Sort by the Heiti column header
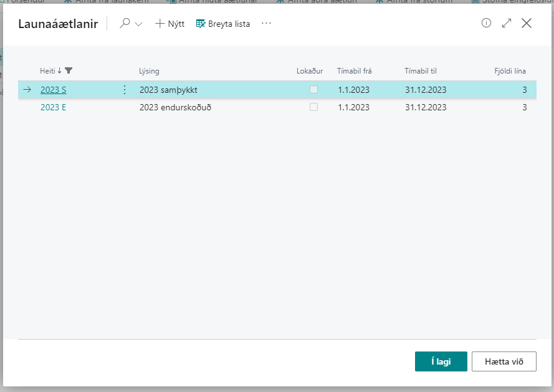This screenshot has width=554, height=392. [x=47, y=71]
